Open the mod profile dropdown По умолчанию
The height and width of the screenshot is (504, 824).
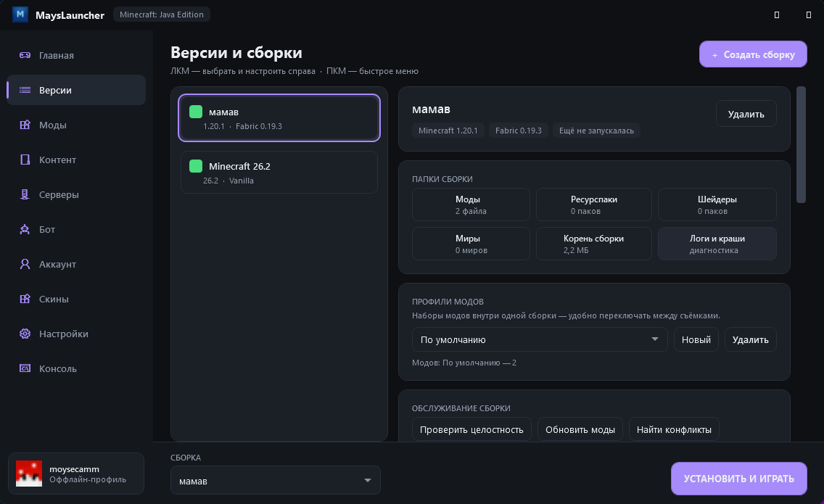[540, 339]
